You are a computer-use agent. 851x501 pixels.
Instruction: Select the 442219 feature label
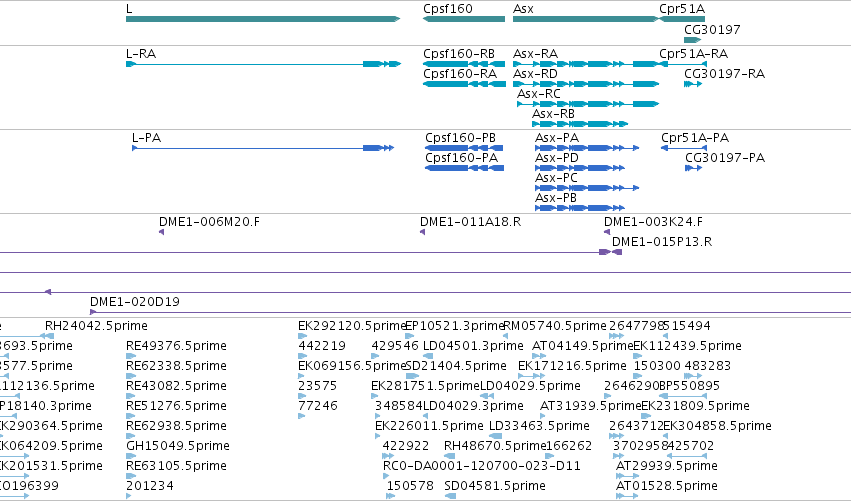click(x=322, y=346)
